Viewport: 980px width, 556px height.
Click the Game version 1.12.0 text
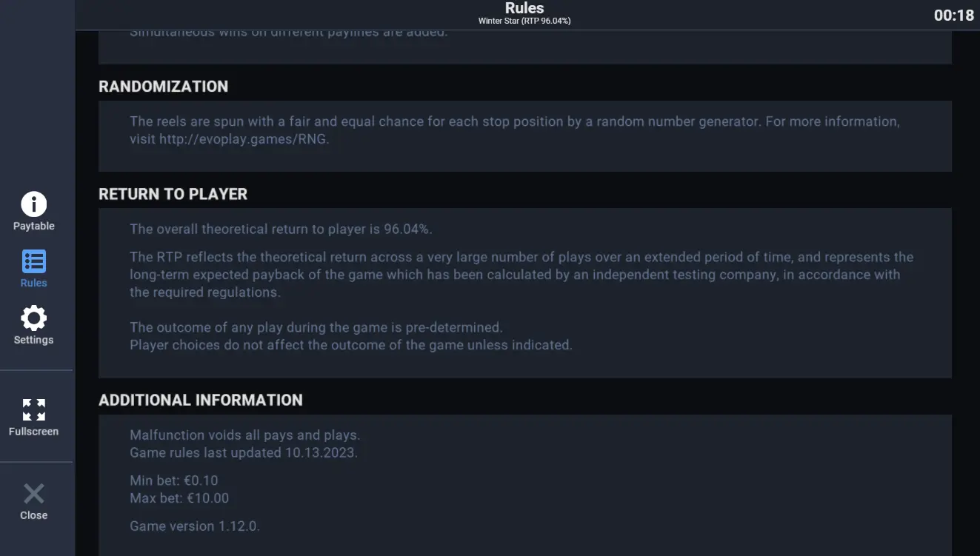195,526
